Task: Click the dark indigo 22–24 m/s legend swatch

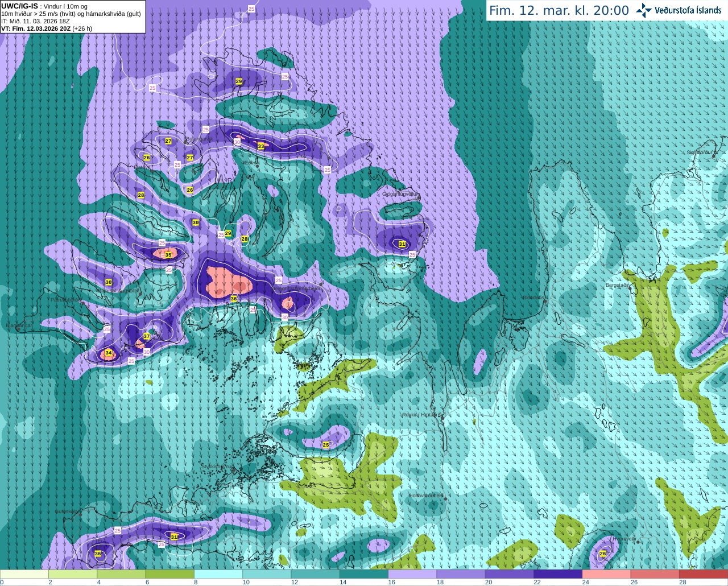Action: (x=558, y=574)
